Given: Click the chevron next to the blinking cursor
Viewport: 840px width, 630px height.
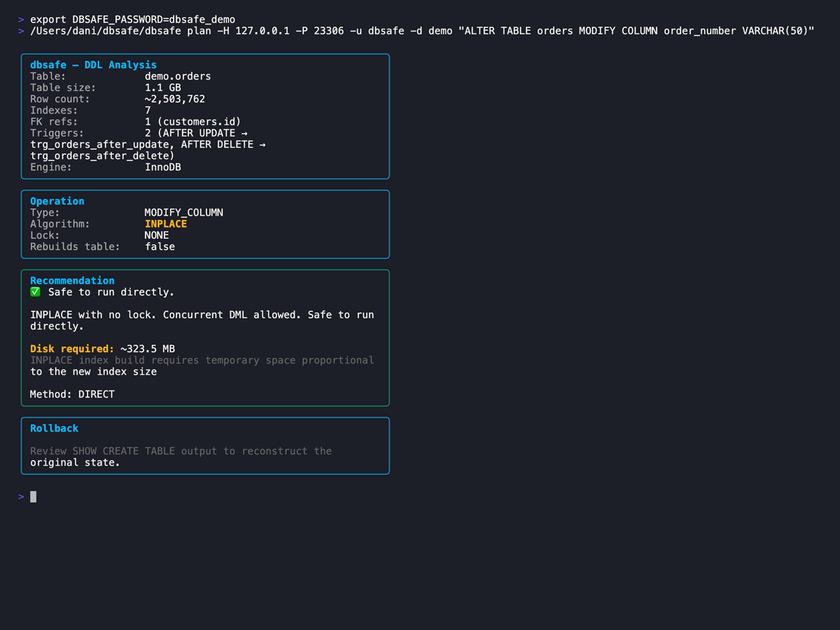Looking at the screenshot, I should coord(20,496).
